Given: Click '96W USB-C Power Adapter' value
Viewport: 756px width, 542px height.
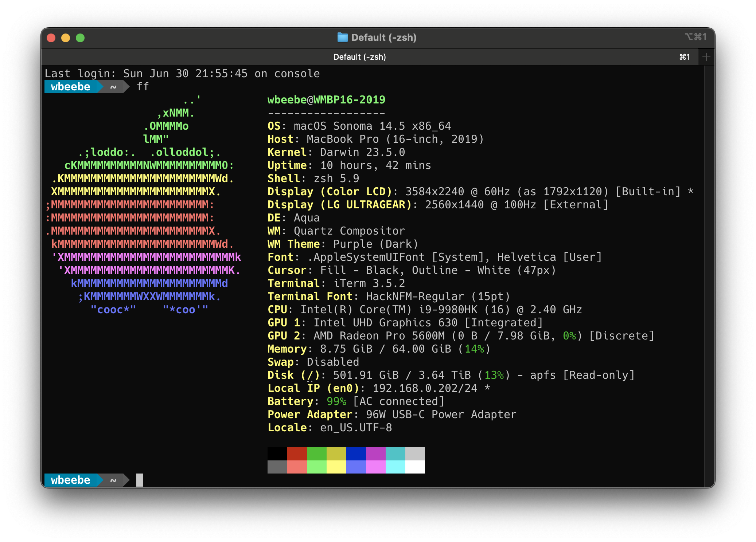Looking at the screenshot, I should point(441,415).
